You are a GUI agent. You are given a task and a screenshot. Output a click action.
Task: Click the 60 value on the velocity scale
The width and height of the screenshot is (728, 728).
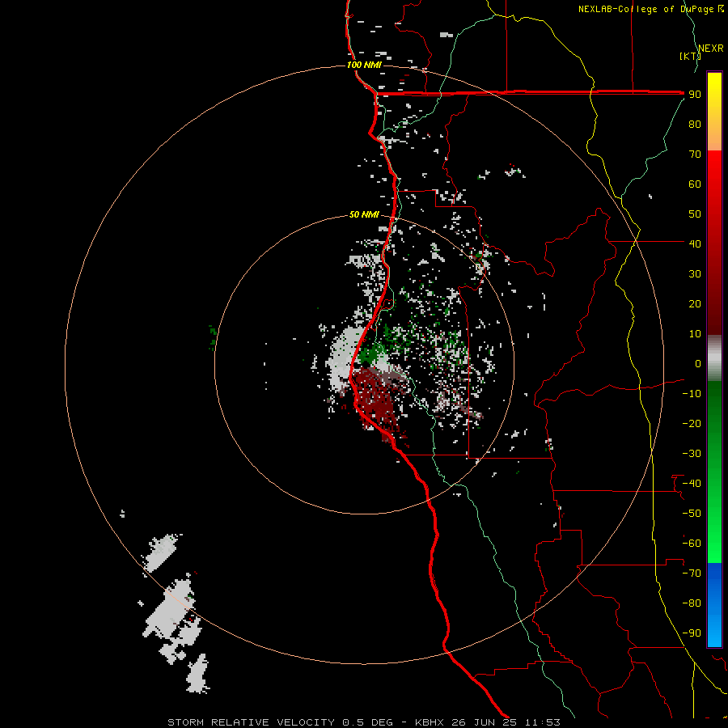pyautogui.click(x=695, y=184)
